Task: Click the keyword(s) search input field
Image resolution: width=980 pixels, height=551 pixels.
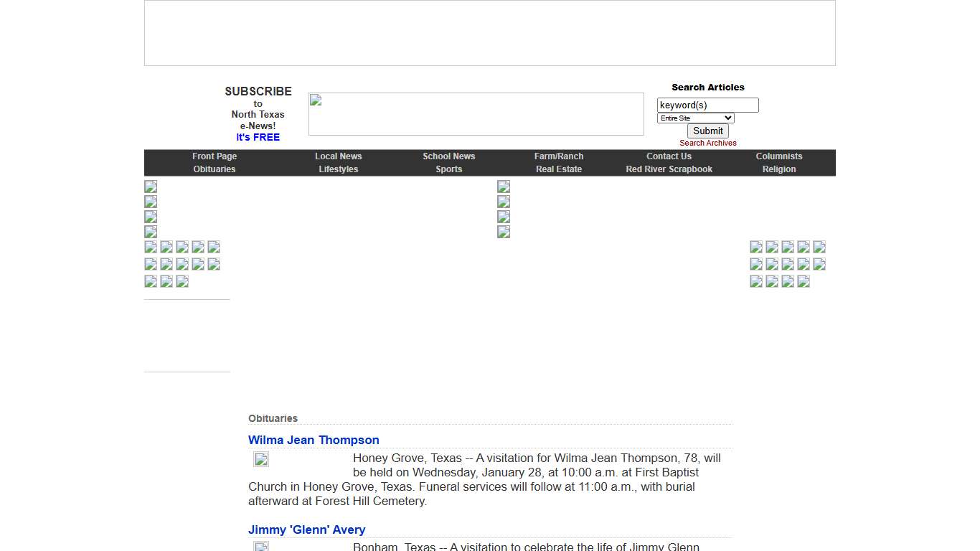Action: (707, 105)
